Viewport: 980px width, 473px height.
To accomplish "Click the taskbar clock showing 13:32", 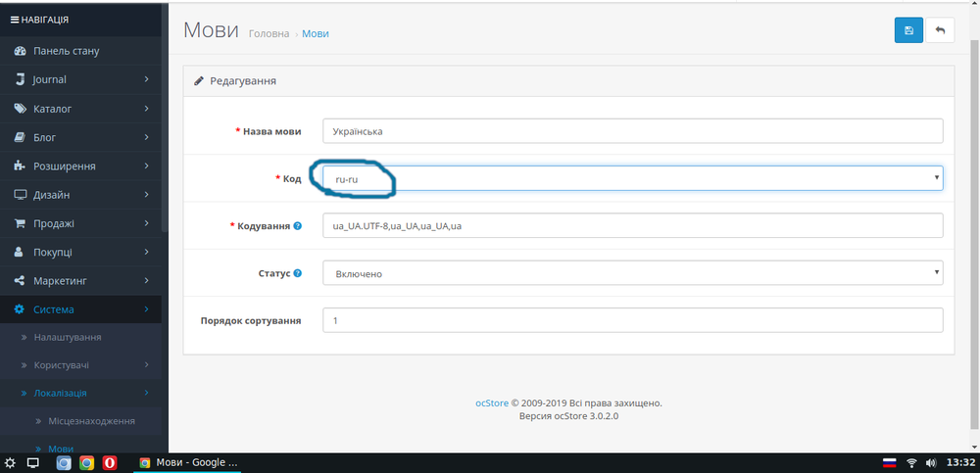I will pyautogui.click(x=960, y=463).
